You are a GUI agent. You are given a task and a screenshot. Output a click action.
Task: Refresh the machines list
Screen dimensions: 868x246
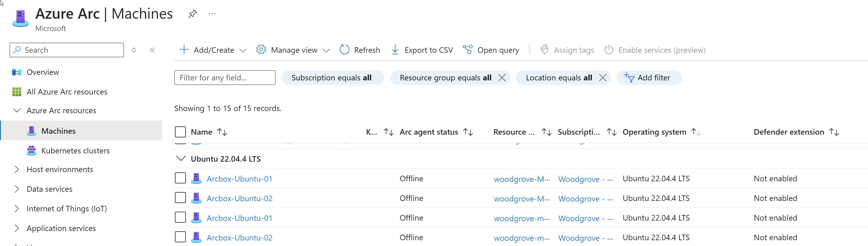(x=360, y=50)
